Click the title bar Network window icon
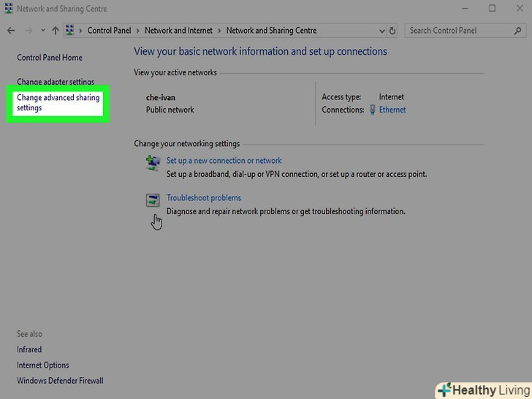This screenshot has height=399, width=532. [x=8, y=9]
